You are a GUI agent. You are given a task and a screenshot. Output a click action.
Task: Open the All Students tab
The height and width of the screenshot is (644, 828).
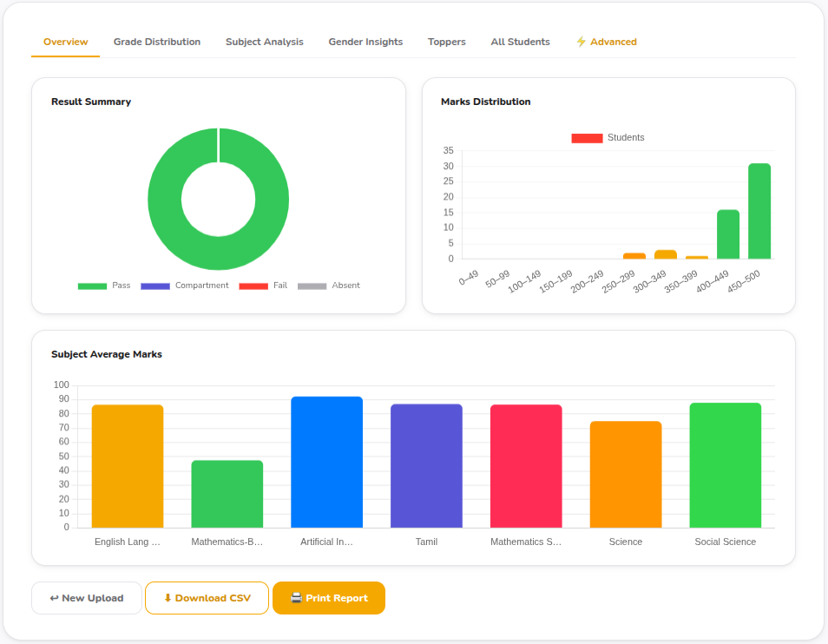tap(520, 42)
